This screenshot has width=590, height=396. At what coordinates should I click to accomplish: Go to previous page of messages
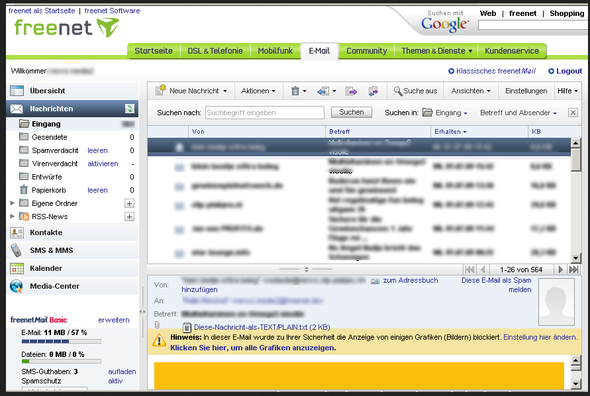tap(483, 270)
